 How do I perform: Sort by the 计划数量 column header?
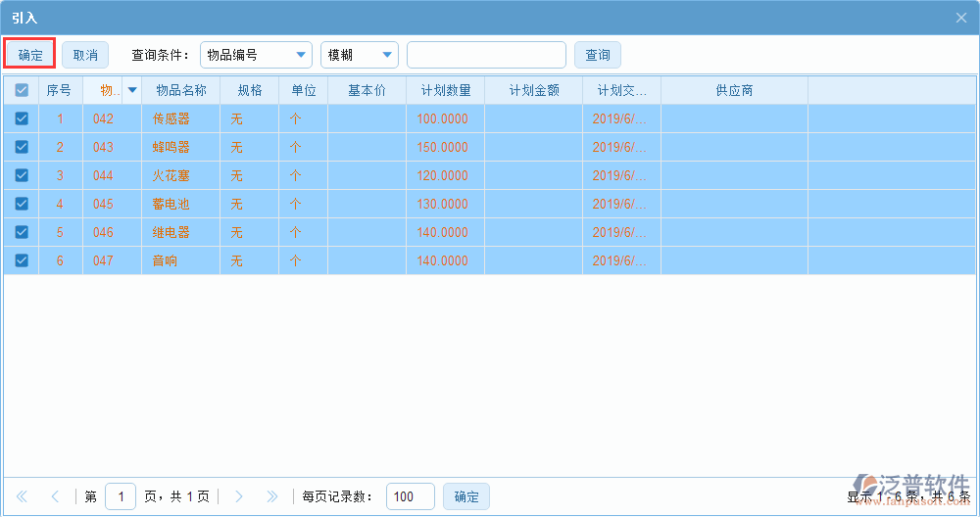(x=445, y=90)
